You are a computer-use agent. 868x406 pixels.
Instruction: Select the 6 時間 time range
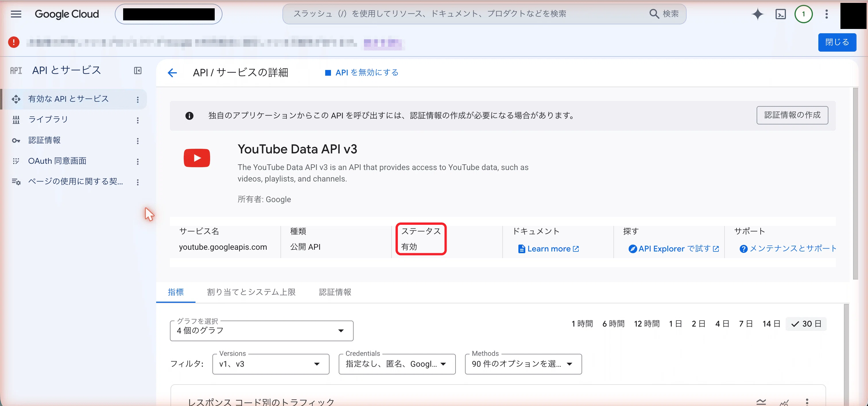pos(613,324)
